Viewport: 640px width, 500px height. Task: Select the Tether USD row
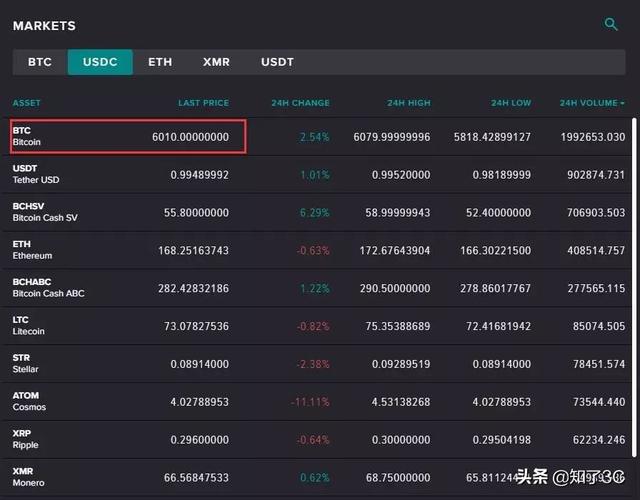tap(316, 174)
